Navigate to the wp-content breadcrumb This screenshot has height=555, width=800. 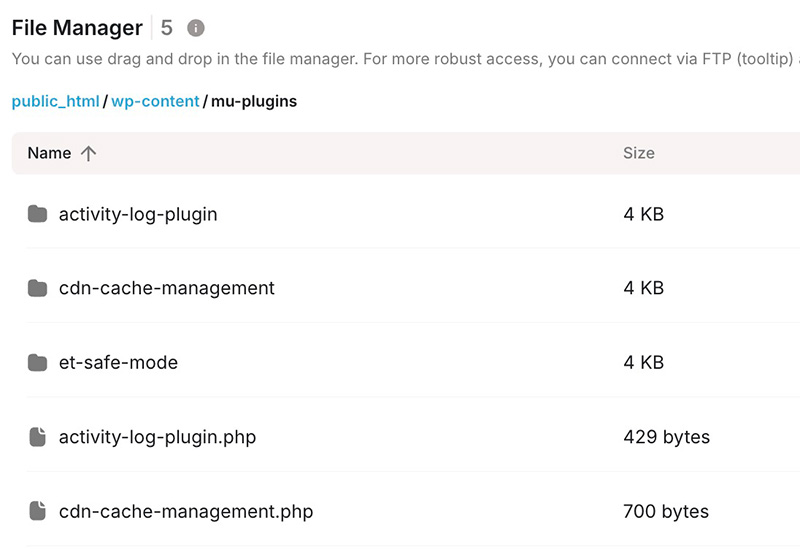click(x=155, y=101)
